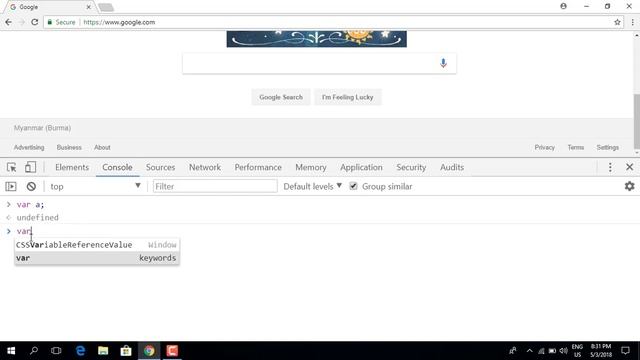Click page vertical scrollbar thumb
640x360 pixels.
tap(636, 122)
